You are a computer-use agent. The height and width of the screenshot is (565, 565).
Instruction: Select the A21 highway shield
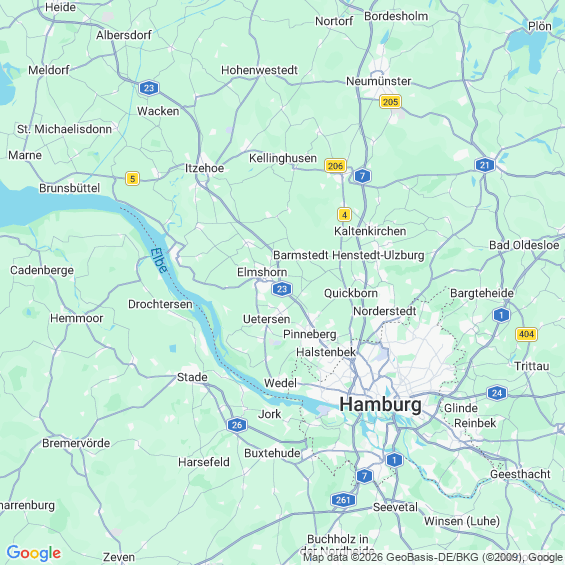[x=485, y=165]
